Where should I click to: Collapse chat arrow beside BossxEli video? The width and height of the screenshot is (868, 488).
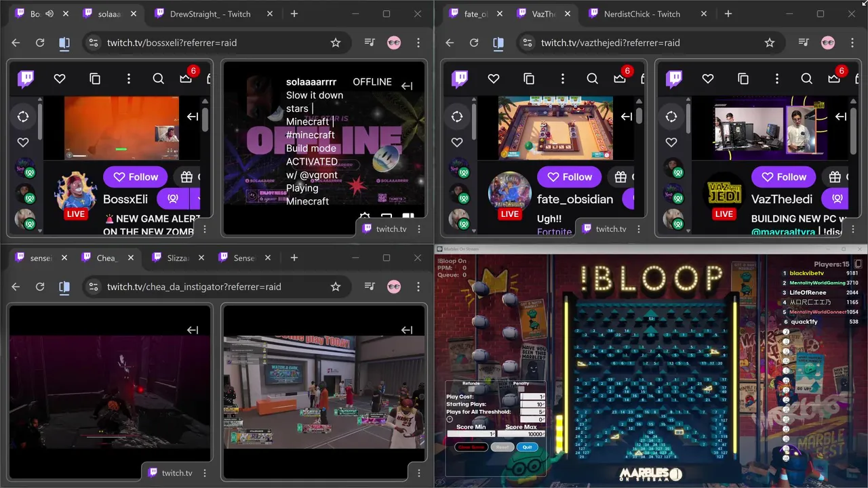193,117
